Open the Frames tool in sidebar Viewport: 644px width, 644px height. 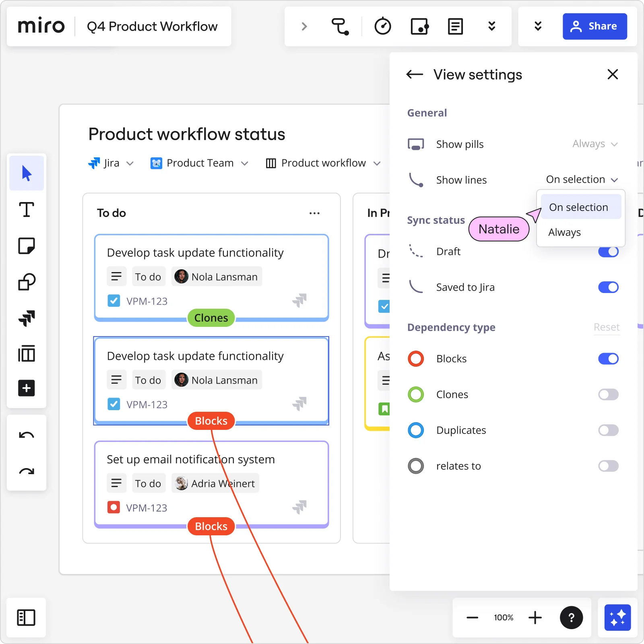click(27, 354)
